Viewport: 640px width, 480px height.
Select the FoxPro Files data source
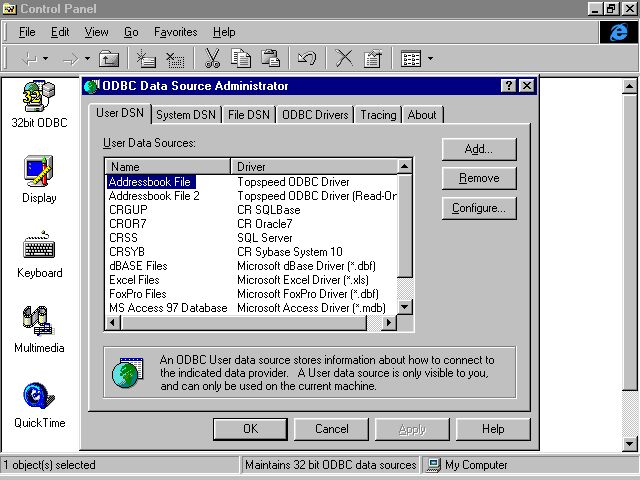click(138, 294)
